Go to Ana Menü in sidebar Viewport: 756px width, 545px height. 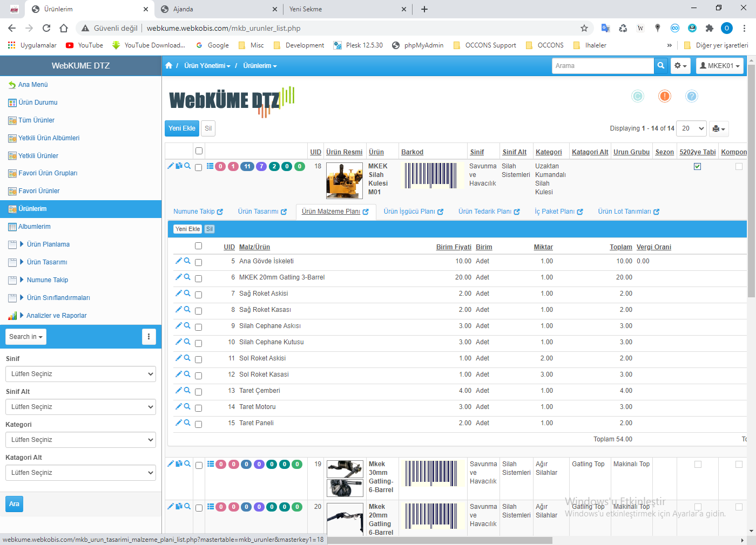(x=33, y=85)
